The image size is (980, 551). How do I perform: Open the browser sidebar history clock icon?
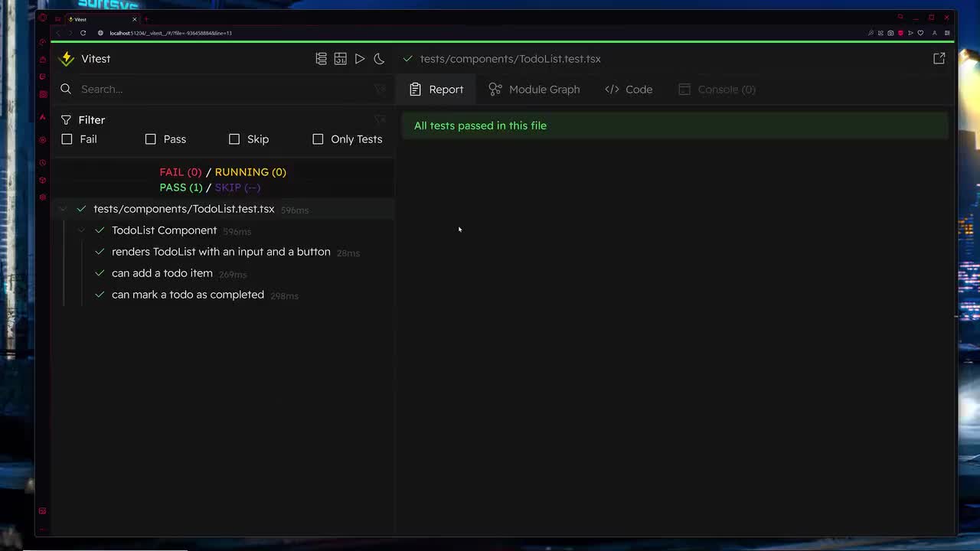point(42,162)
